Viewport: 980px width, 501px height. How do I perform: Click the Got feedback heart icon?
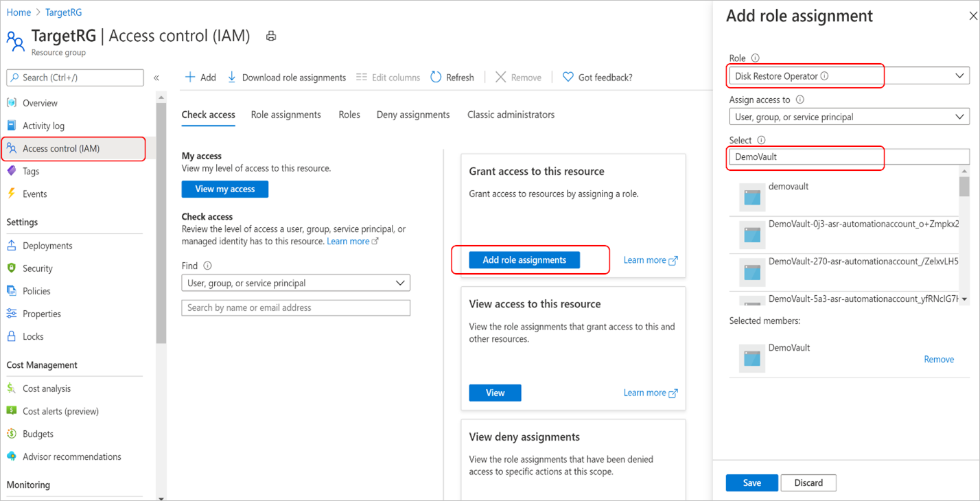coord(568,78)
